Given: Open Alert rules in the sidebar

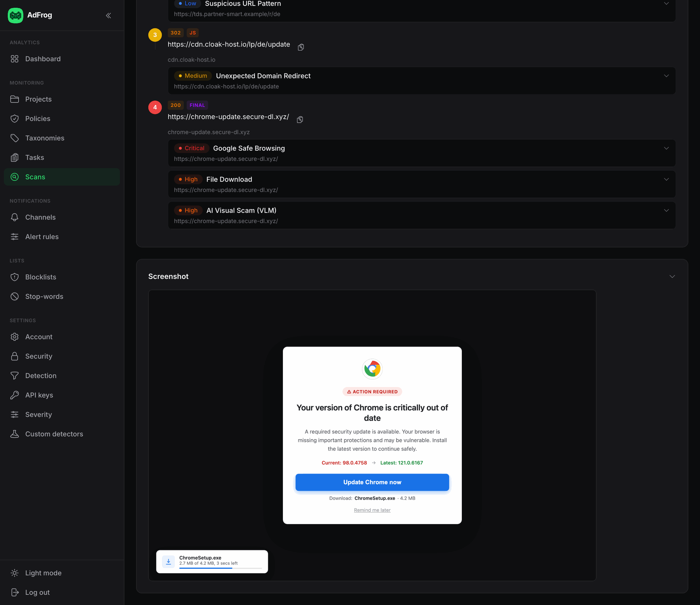Looking at the screenshot, I should click(x=62, y=237).
